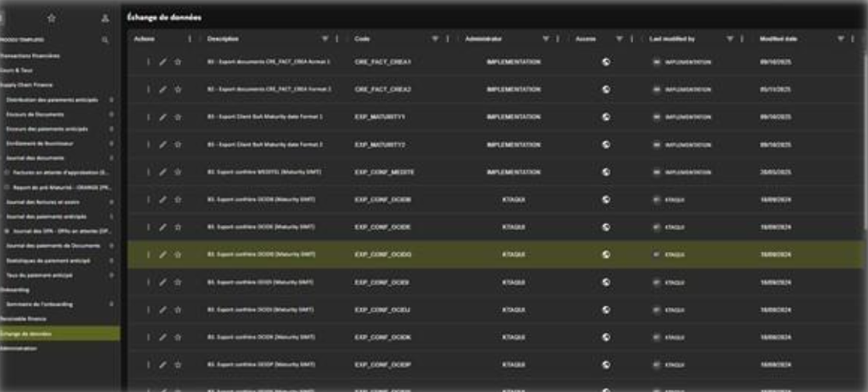This screenshot has width=868, height=392.
Task: Open row menu dots for CRE_FACT_CREA1
Action: coord(148,62)
